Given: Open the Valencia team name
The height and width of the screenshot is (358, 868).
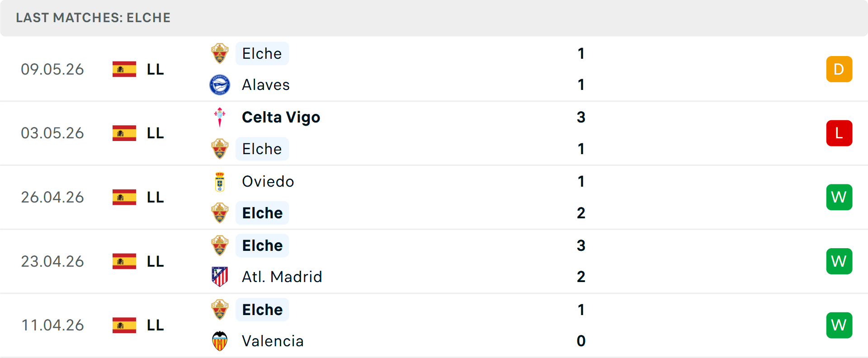Looking at the screenshot, I should [273, 341].
